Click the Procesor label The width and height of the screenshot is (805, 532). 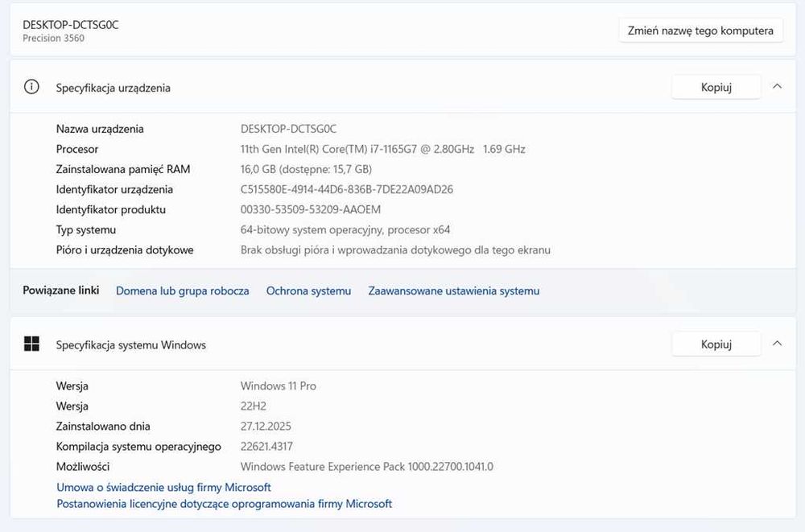[77, 149]
